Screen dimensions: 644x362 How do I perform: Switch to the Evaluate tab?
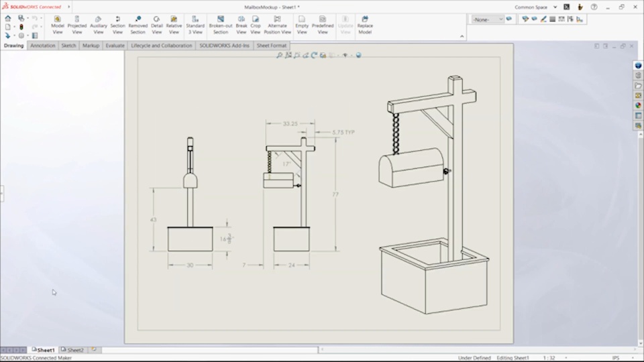tap(115, 46)
